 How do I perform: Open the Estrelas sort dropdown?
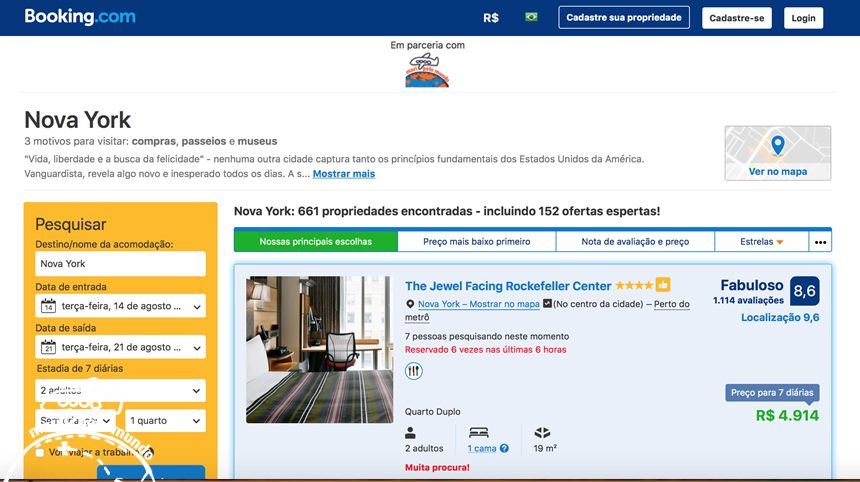pos(761,242)
